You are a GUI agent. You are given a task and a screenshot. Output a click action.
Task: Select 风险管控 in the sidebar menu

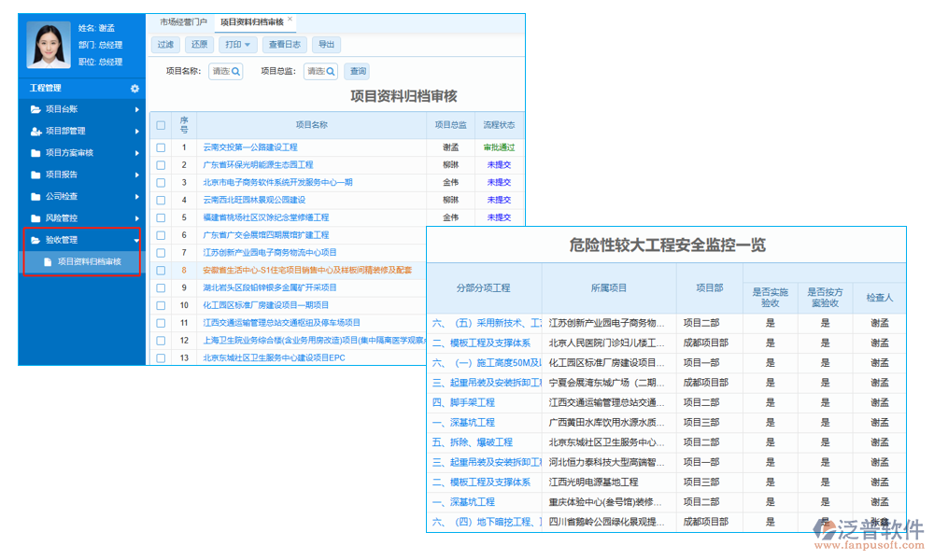[62, 218]
